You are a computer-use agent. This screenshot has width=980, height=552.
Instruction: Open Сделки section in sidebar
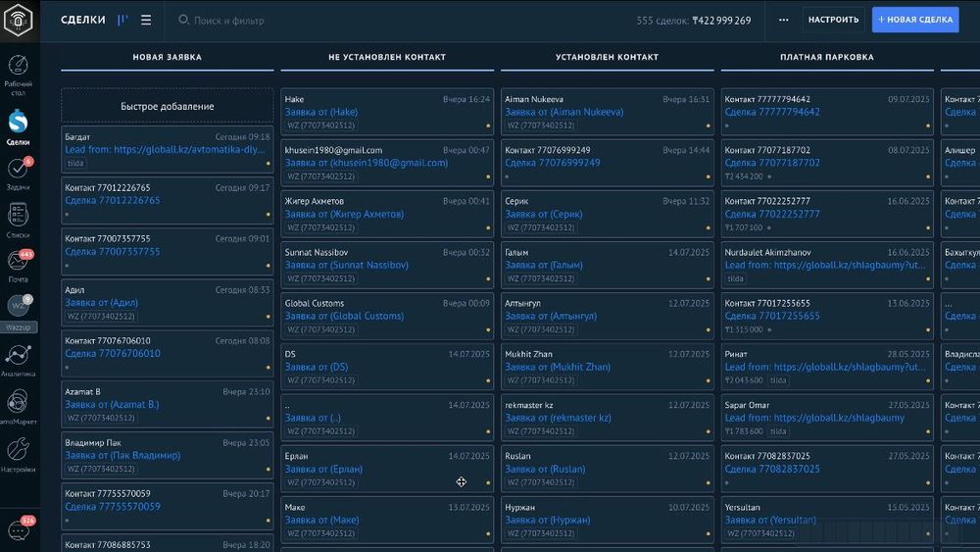pos(18,126)
